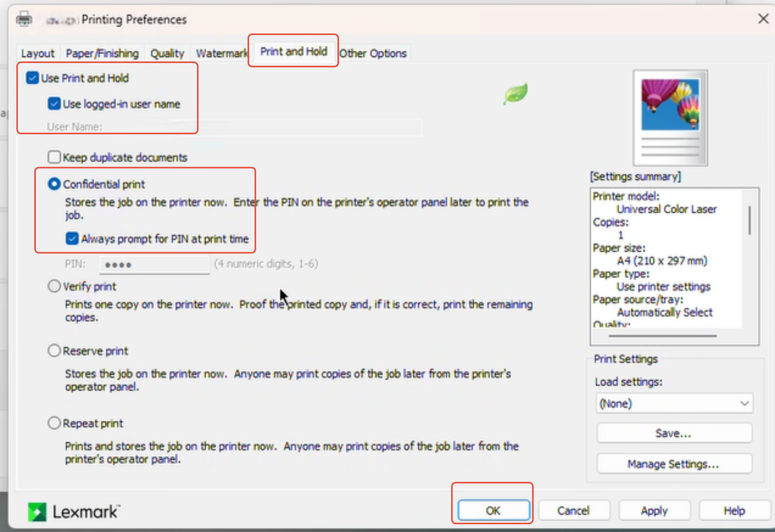Click the printer icon in title bar
775x532 pixels.
[x=24, y=19]
